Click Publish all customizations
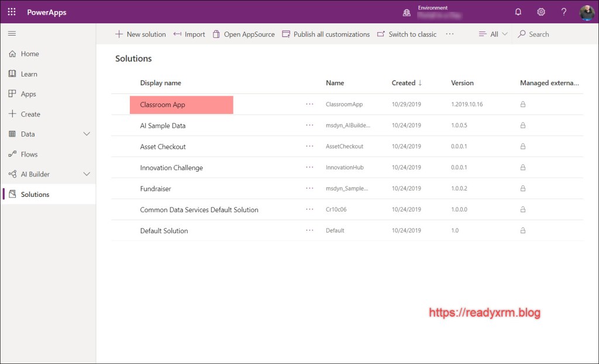Image resolution: width=599 pixels, height=364 pixels. pos(326,34)
